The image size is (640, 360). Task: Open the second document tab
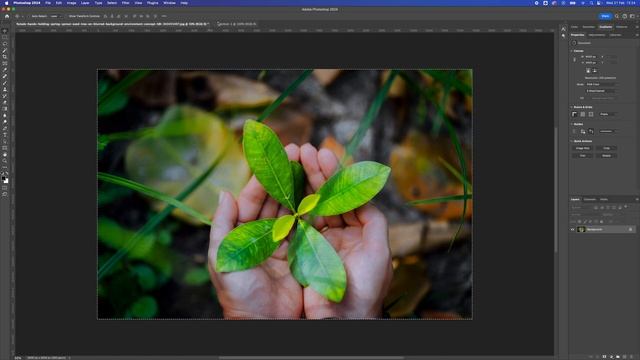(x=238, y=24)
